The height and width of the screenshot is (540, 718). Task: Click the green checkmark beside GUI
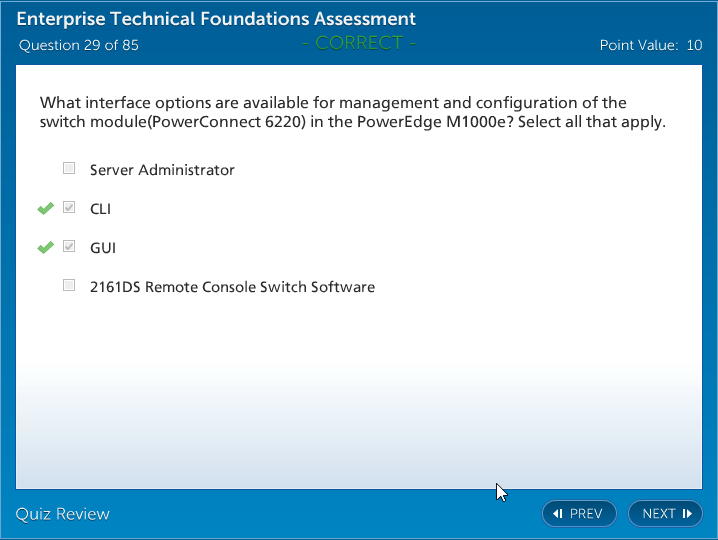click(x=45, y=247)
